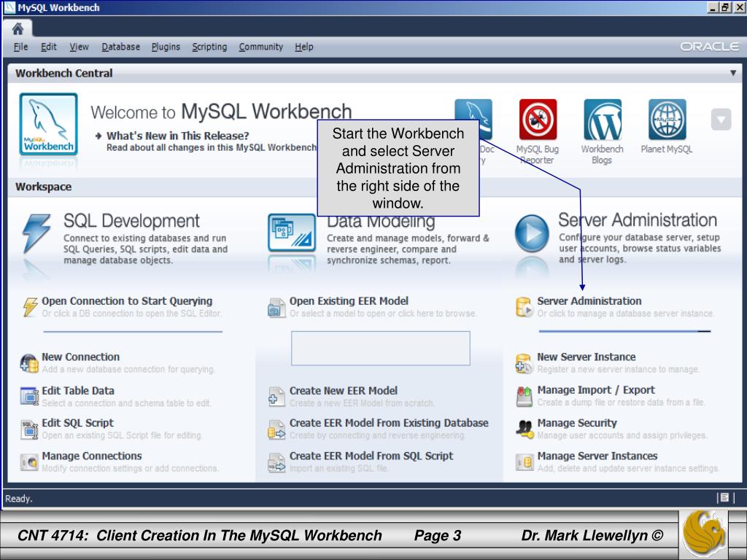Open What's New in This Release link

coord(178,136)
